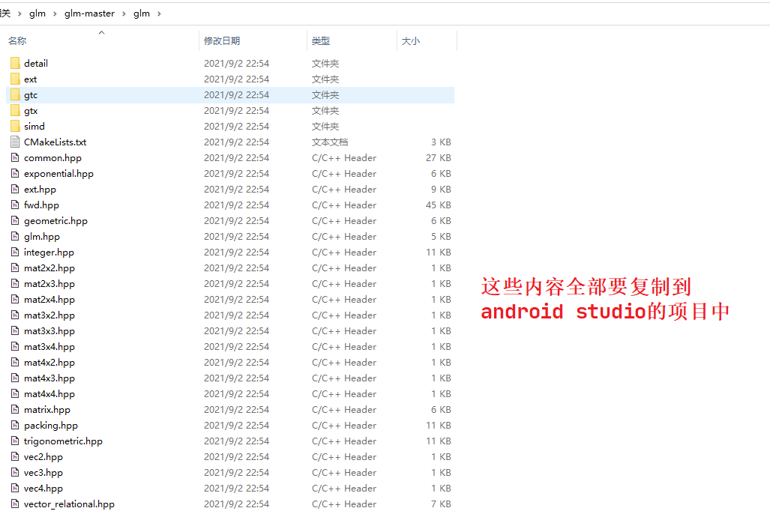The image size is (770, 532).
Task: Click the fwd.hpp file icon
Action: (15, 205)
